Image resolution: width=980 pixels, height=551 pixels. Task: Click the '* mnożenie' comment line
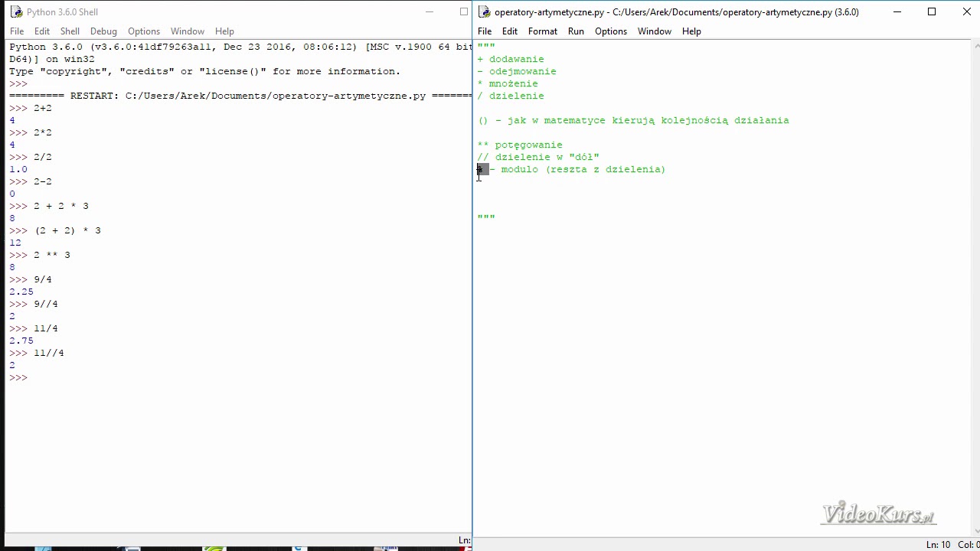(508, 83)
